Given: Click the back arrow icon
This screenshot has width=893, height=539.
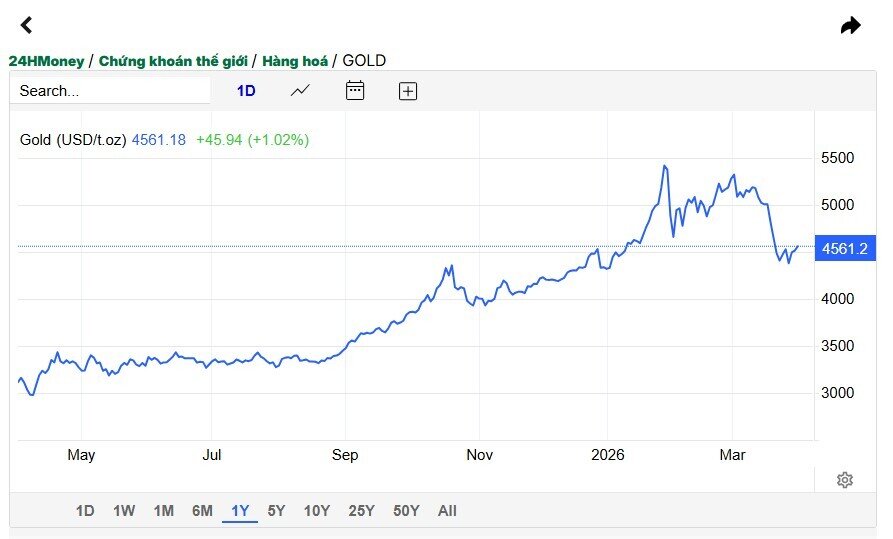Looking at the screenshot, I should (x=27, y=25).
